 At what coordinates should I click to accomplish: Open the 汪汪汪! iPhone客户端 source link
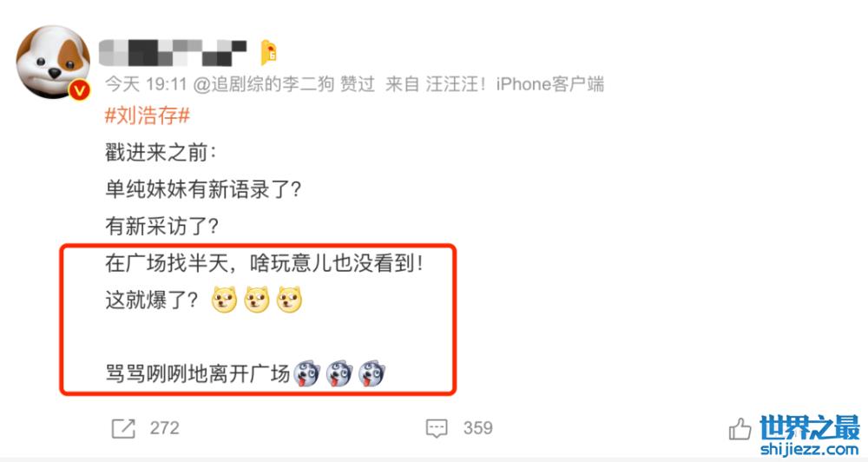(x=515, y=84)
